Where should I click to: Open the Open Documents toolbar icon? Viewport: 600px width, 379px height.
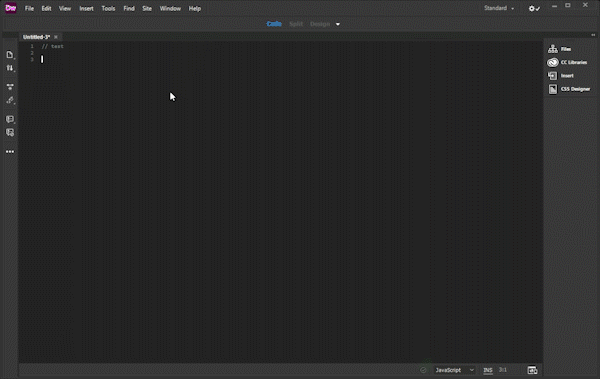point(10,55)
